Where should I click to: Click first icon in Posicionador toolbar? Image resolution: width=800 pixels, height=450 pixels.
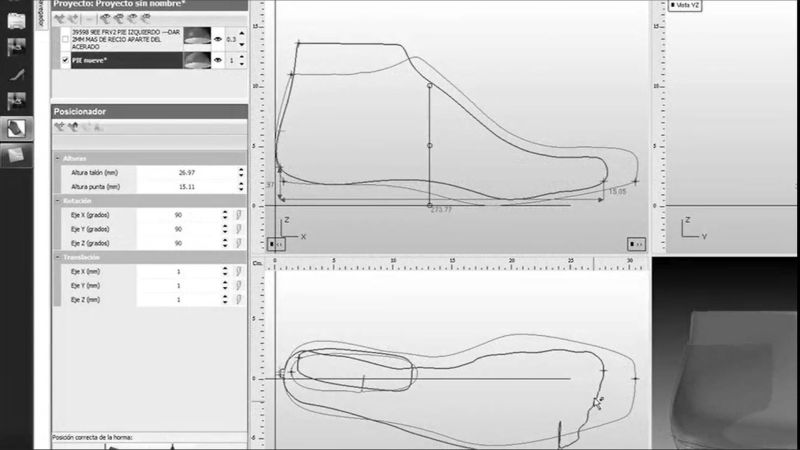coord(60,127)
